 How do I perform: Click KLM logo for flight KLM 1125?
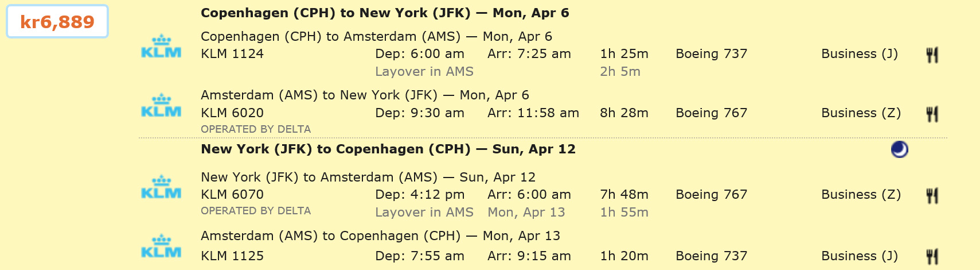click(x=161, y=246)
